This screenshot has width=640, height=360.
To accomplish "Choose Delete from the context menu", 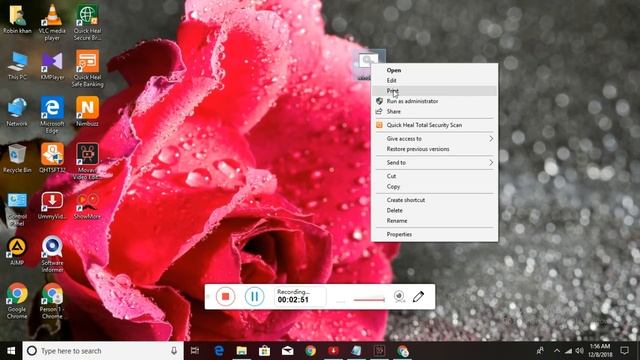I will click(434, 210).
